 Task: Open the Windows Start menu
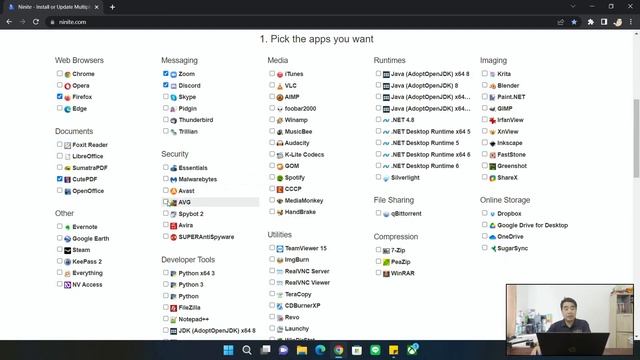point(229,350)
